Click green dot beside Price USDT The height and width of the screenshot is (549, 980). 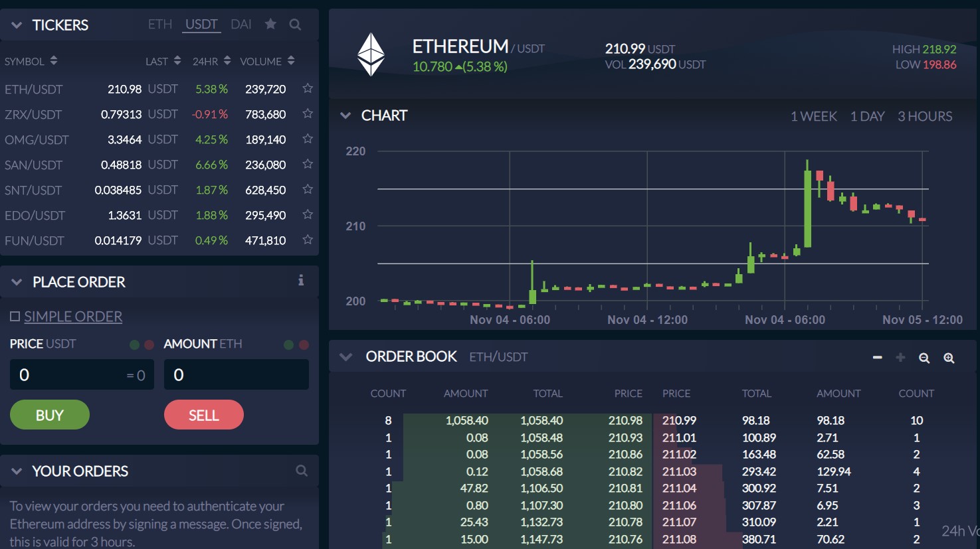click(x=135, y=345)
